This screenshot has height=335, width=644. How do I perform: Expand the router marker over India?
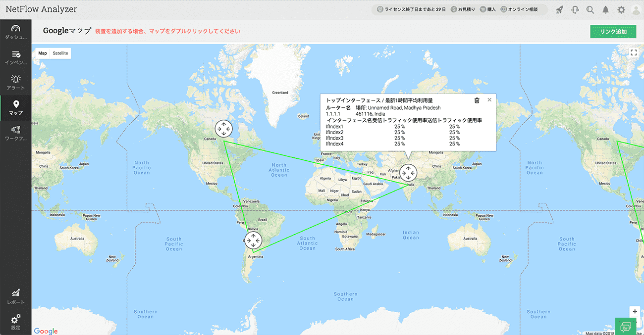tap(408, 173)
